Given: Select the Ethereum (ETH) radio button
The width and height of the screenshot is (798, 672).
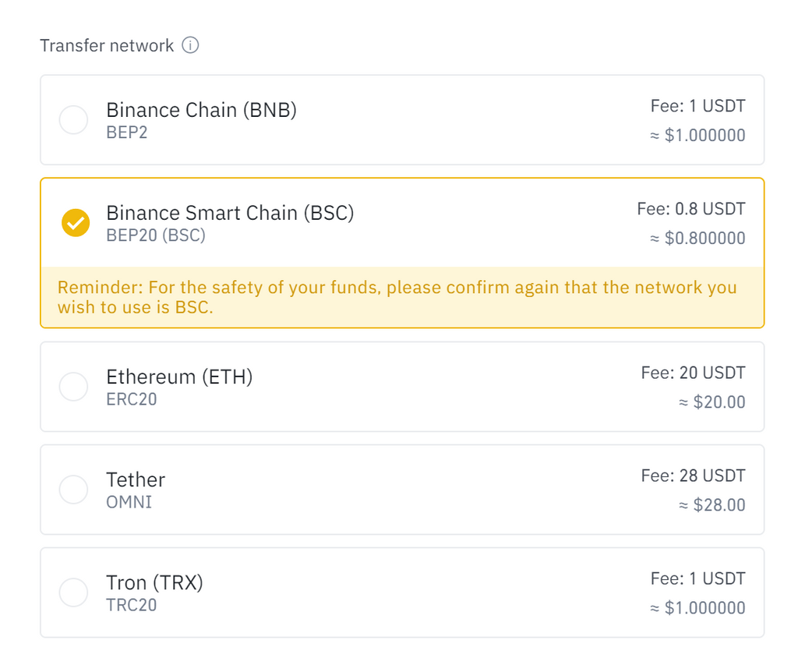Looking at the screenshot, I should pos(74,387).
